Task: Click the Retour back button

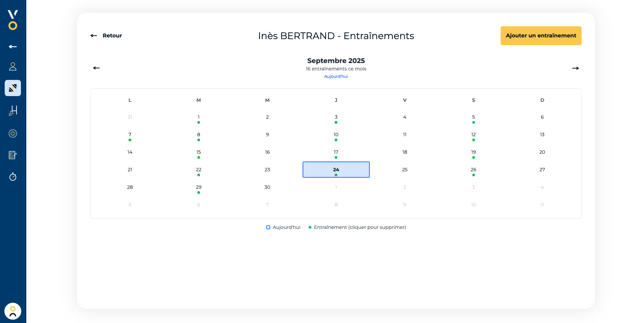Action: (106, 36)
